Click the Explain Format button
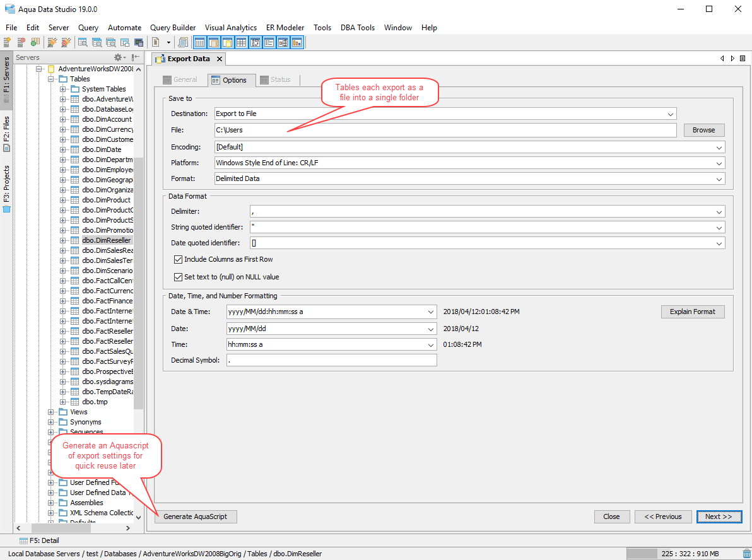Screen dimensions: 752x560 [693, 312]
